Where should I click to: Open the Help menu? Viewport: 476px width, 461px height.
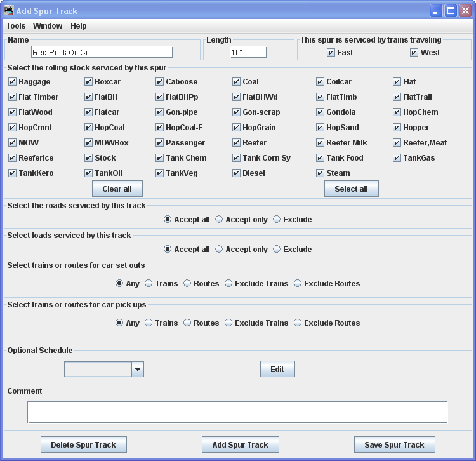pyautogui.click(x=79, y=26)
